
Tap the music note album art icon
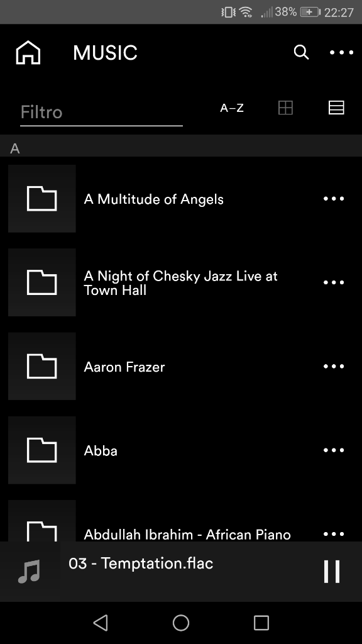point(30,571)
